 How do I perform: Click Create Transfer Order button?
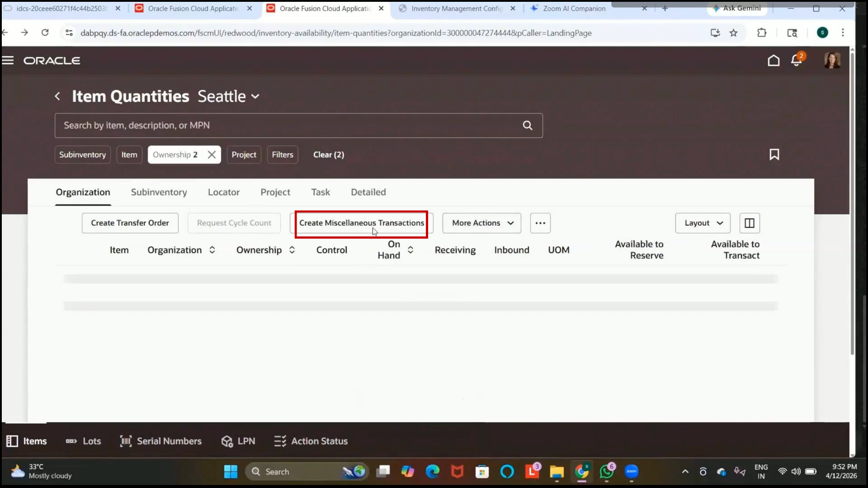pyautogui.click(x=130, y=223)
